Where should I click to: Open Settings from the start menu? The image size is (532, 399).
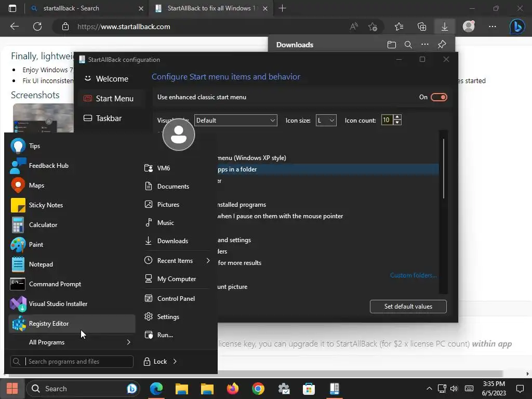177,316
